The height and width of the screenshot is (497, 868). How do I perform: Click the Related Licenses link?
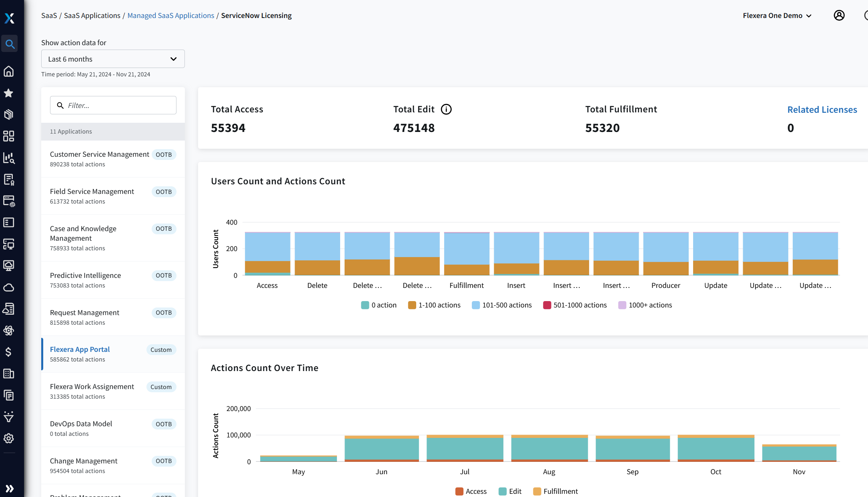(822, 110)
